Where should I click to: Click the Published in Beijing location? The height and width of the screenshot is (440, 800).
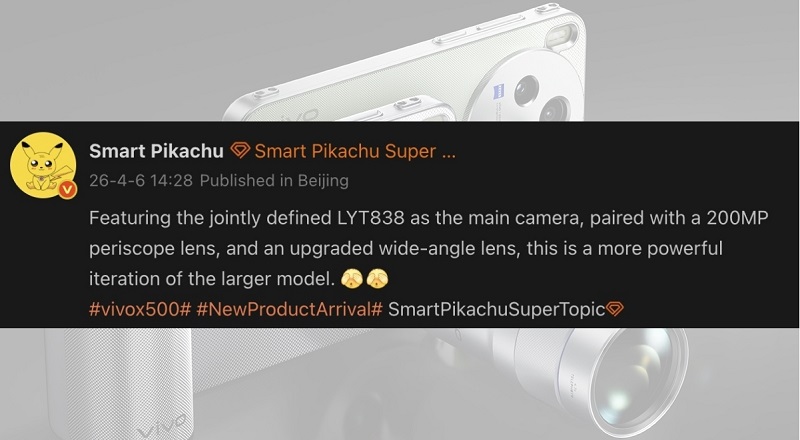pos(274,180)
